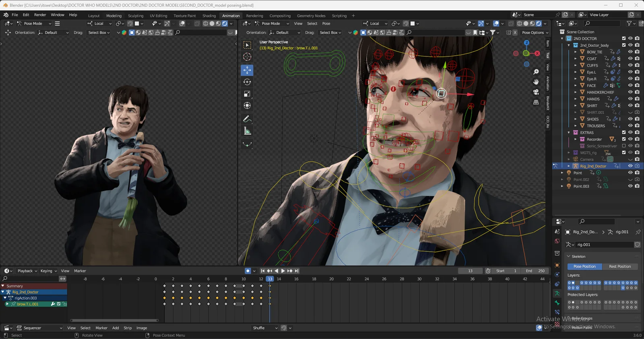Open Drag Select Box dropdown in right viewport

(330, 33)
